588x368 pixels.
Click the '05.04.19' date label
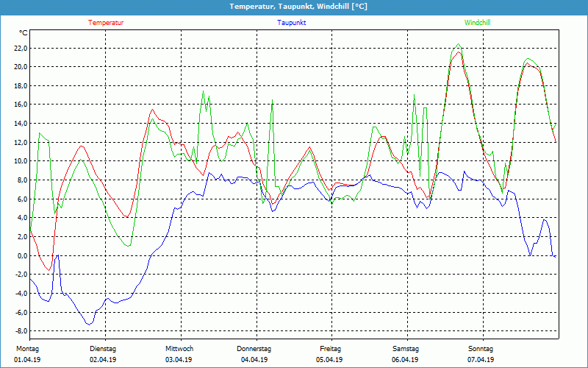pos(329,360)
